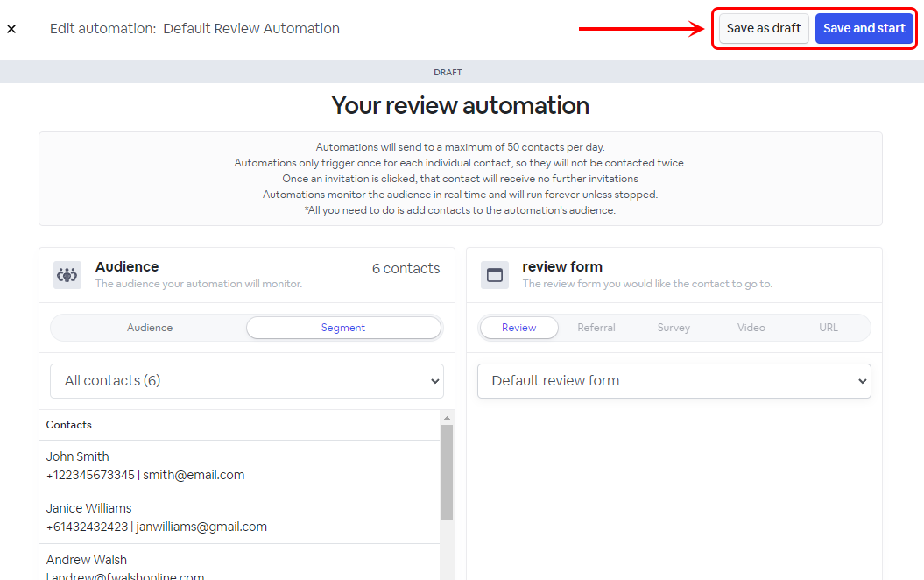Click the contacts list scrollbar thumb

[x=447, y=471]
